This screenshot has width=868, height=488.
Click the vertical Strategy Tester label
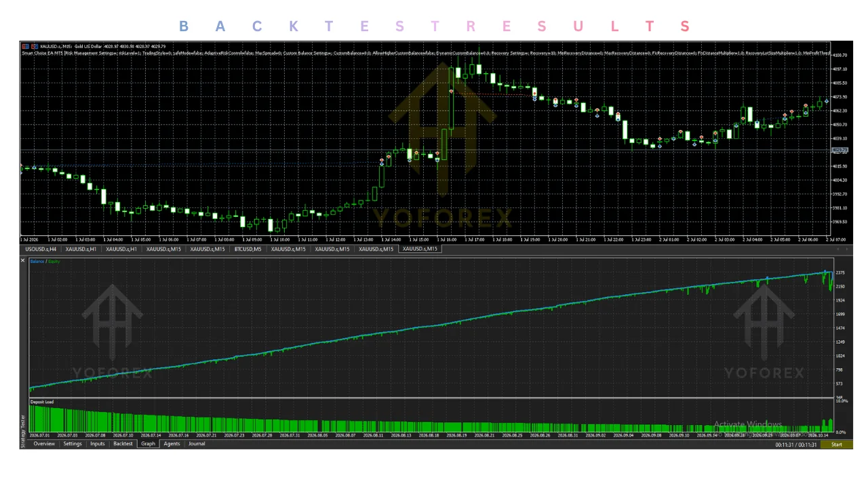click(x=23, y=431)
